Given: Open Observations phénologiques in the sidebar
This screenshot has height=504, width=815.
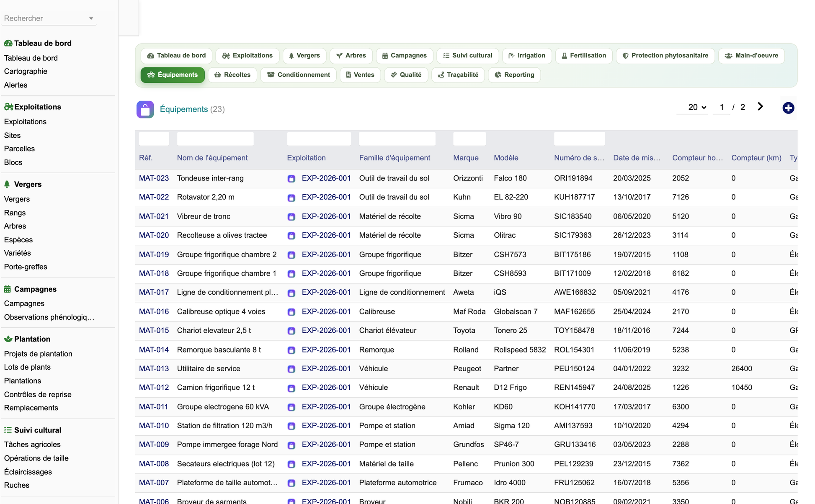Looking at the screenshot, I should point(49,317).
